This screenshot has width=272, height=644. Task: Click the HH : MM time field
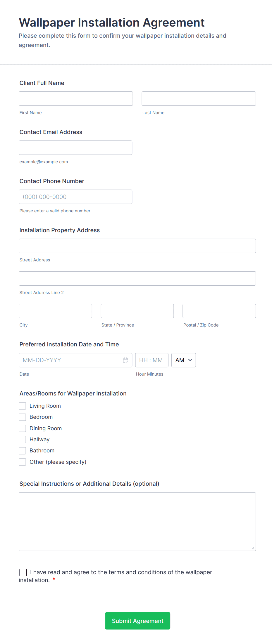[152, 360]
